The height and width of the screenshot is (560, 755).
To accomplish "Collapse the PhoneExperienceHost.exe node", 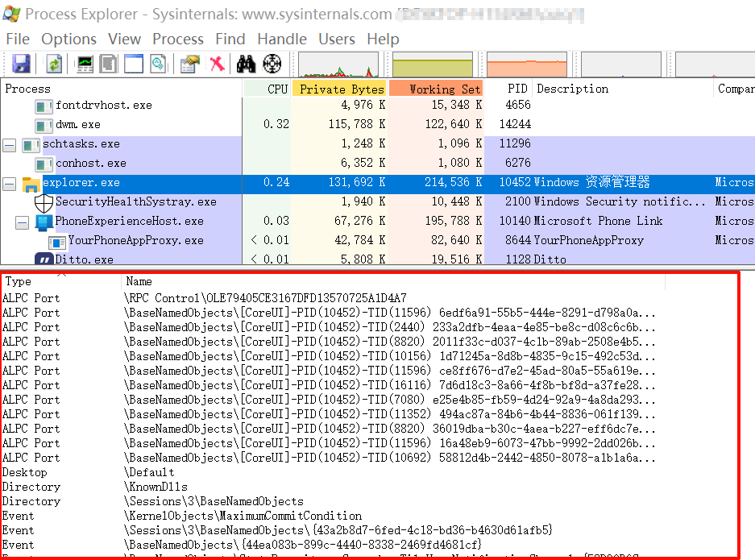I will point(21,222).
